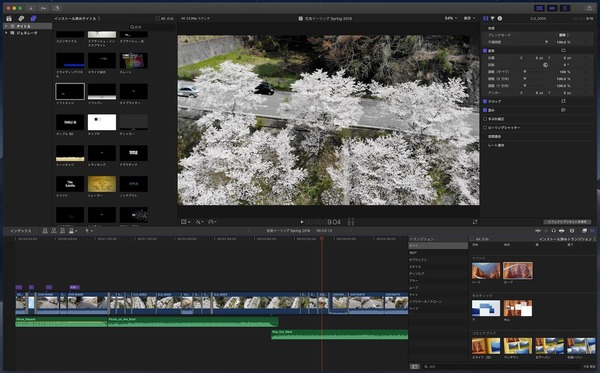Select the ワイプ transitions category
Screen dimensions: 600x373
(438, 308)
